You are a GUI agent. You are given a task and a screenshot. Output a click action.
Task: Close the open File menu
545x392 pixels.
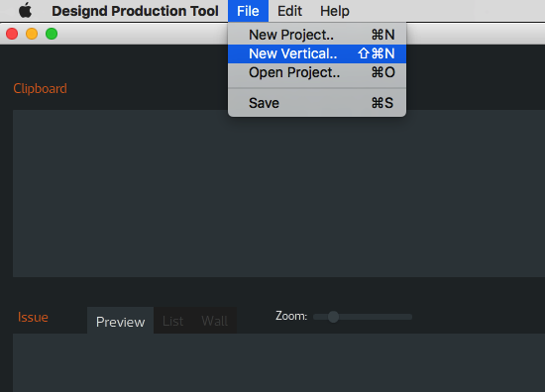click(x=248, y=11)
